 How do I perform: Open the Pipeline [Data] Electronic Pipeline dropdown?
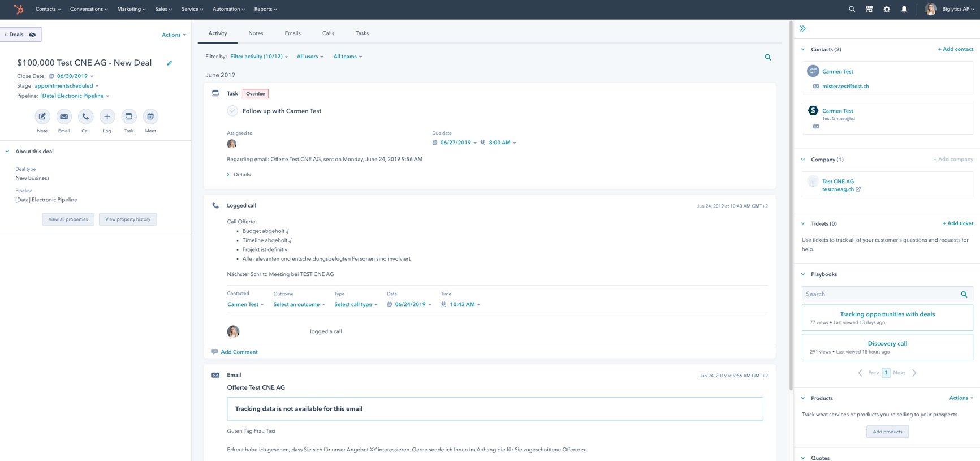coord(75,96)
